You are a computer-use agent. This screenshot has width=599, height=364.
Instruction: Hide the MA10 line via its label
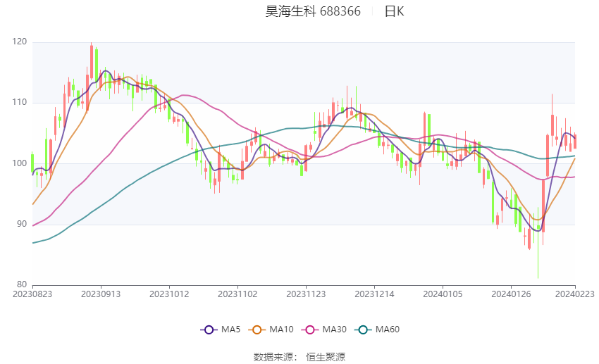[x=281, y=330]
